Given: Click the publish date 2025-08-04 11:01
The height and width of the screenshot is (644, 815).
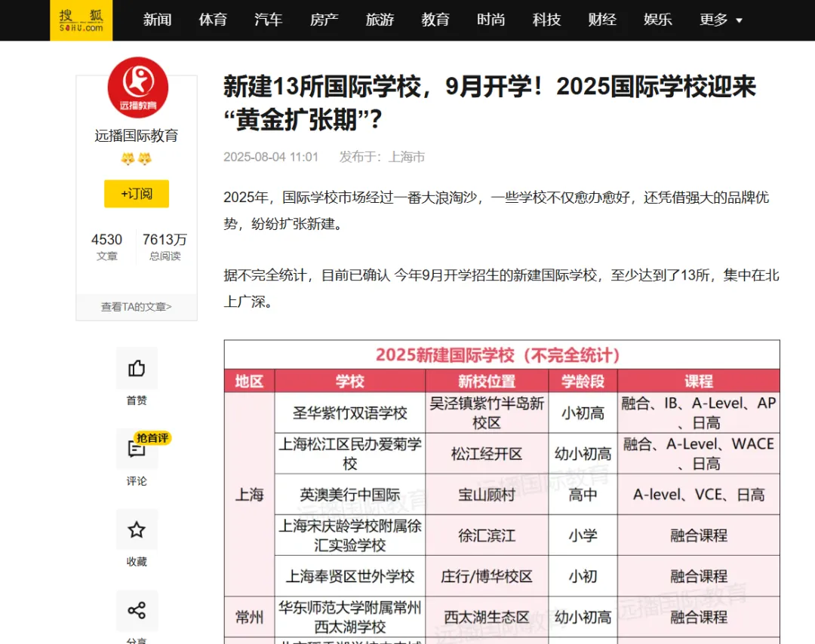Looking at the screenshot, I should pos(271,157).
